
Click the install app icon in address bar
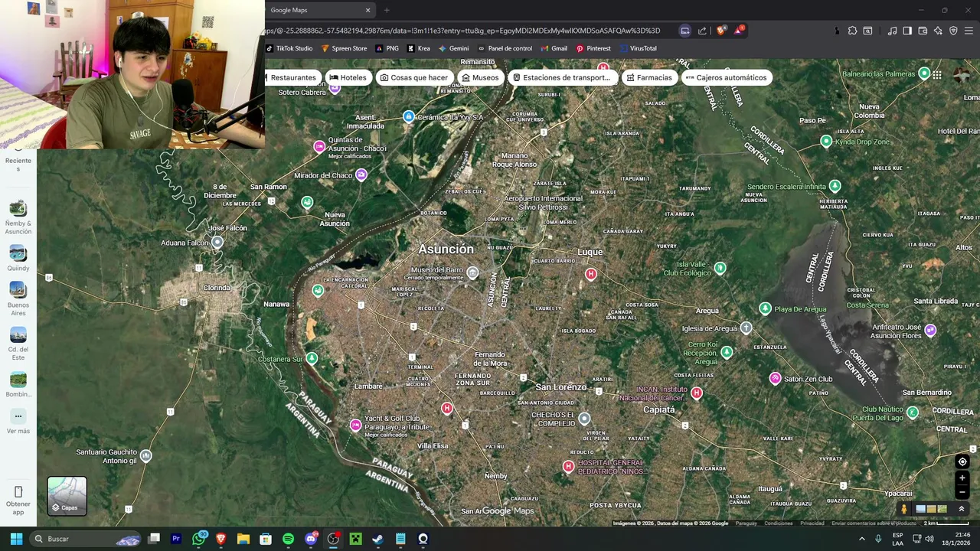(685, 31)
